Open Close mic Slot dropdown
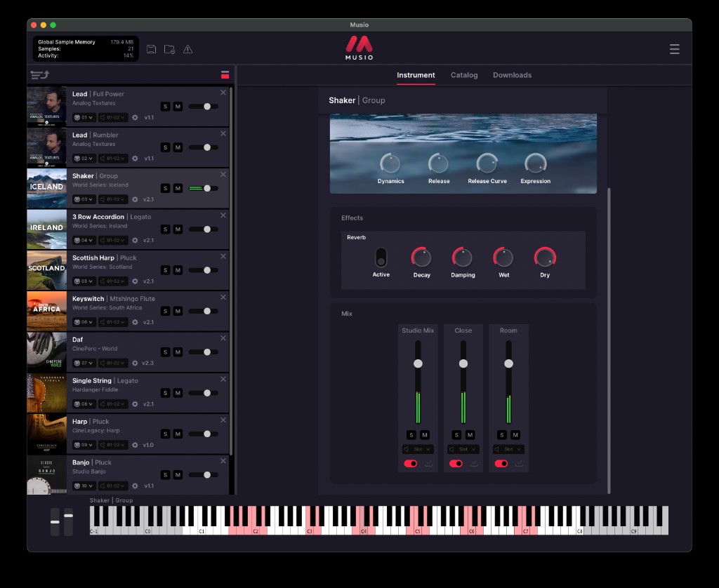 click(x=463, y=449)
